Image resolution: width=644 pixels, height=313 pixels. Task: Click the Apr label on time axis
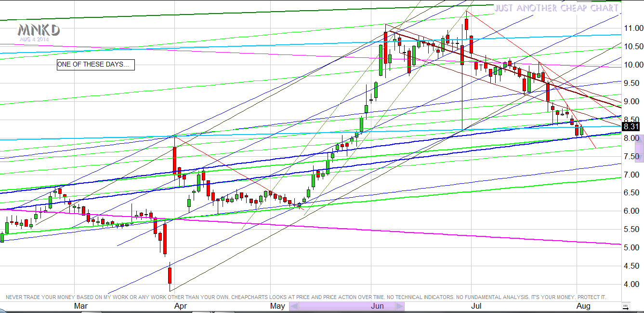(x=181, y=306)
